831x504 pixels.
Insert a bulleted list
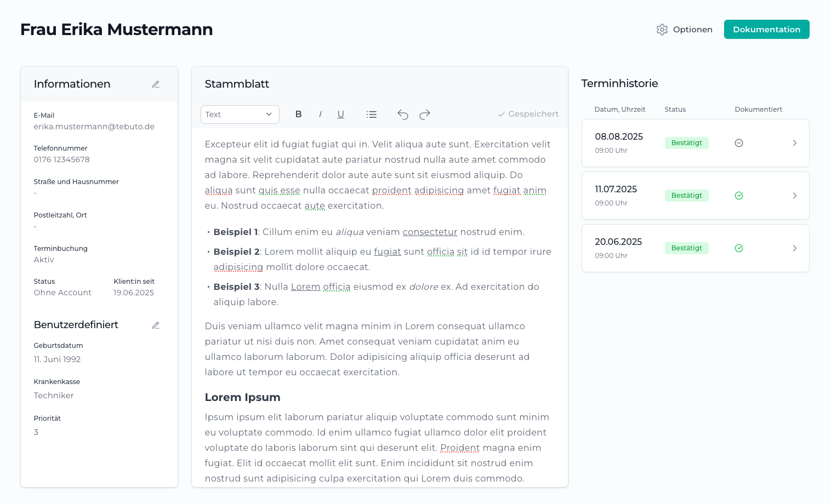click(372, 114)
